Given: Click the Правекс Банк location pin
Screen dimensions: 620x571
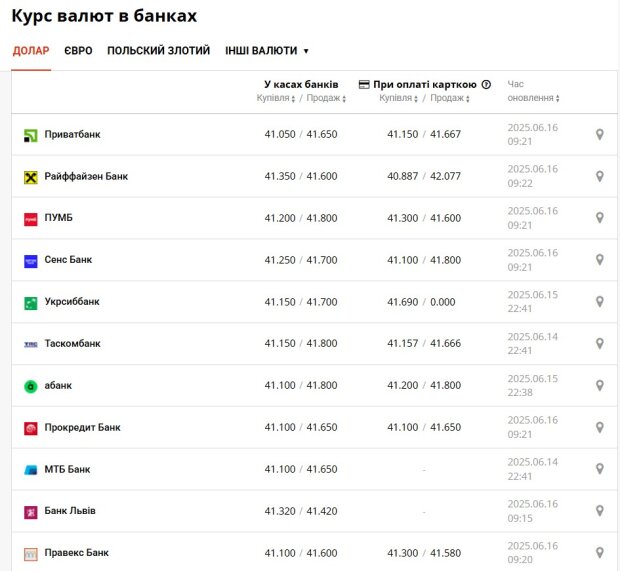Looking at the screenshot, I should (599, 553).
